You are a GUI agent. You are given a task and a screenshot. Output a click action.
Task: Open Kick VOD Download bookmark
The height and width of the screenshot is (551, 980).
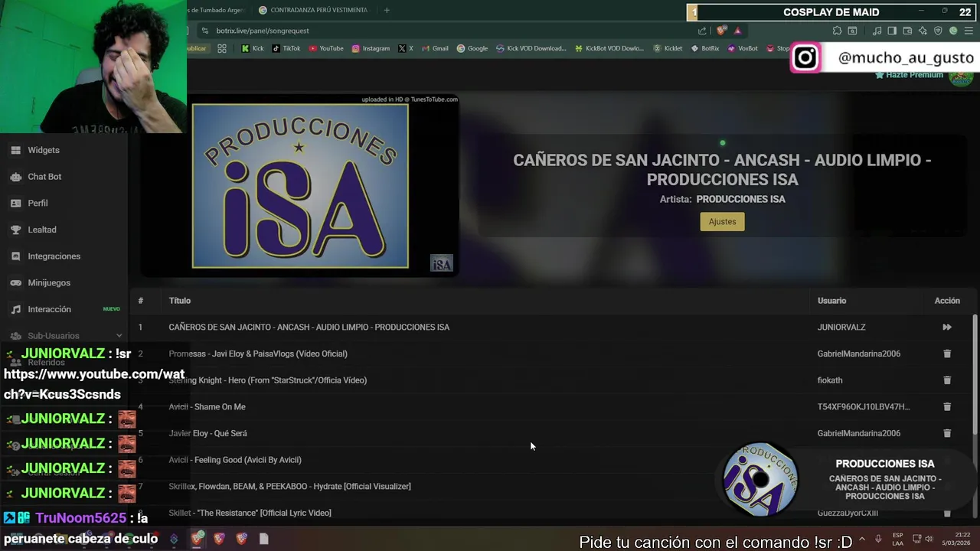coord(531,48)
